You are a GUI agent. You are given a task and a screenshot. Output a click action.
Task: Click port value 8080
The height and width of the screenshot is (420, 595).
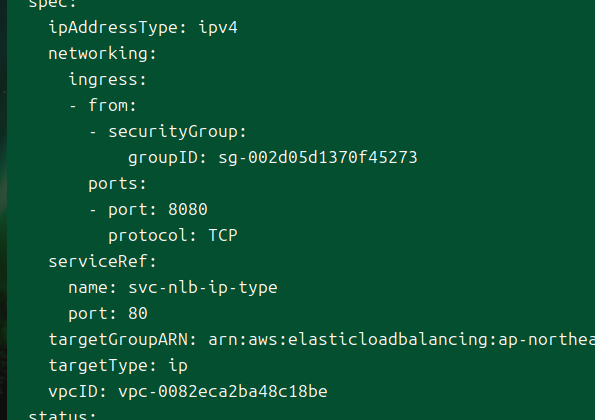(x=188, y=209)
